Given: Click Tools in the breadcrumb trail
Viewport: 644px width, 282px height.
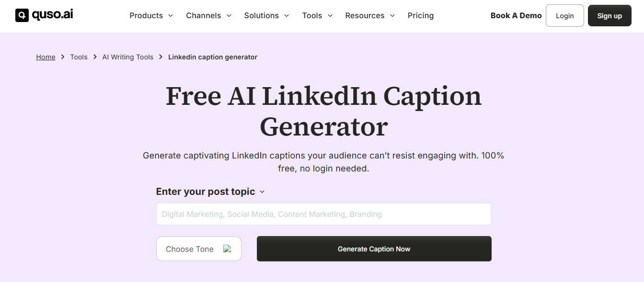Looking at the screenshot, I should coord(79,56).
